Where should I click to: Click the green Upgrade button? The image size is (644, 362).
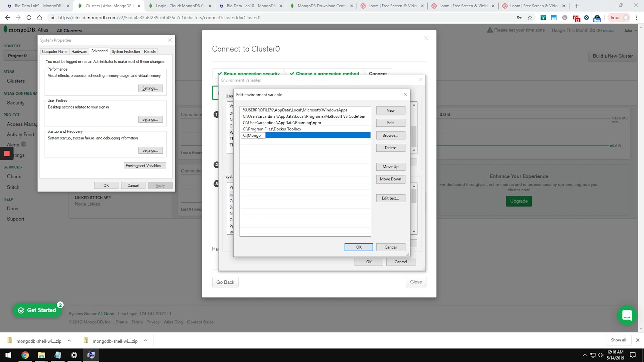click(519, 201)
